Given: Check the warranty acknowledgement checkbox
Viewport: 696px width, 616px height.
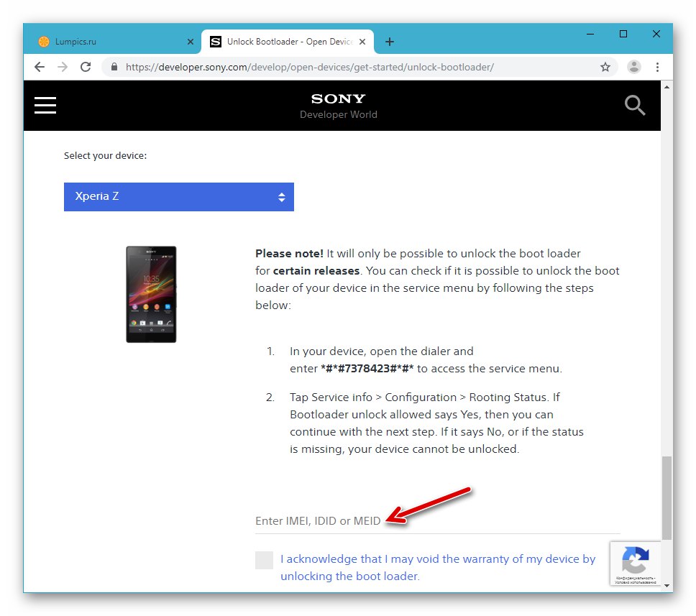Looking at the screenshot, I should click(264, 560).
